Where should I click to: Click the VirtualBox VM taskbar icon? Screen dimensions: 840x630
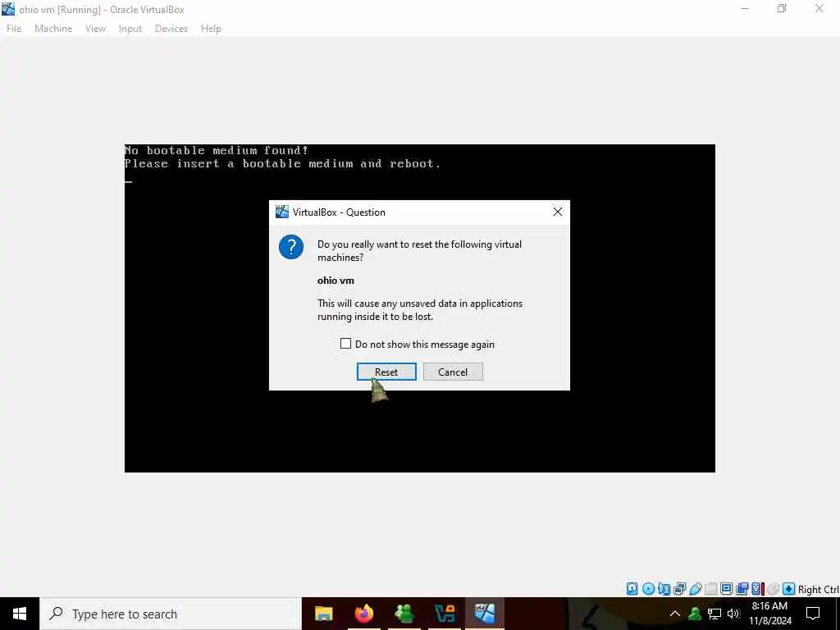point(484,614)
